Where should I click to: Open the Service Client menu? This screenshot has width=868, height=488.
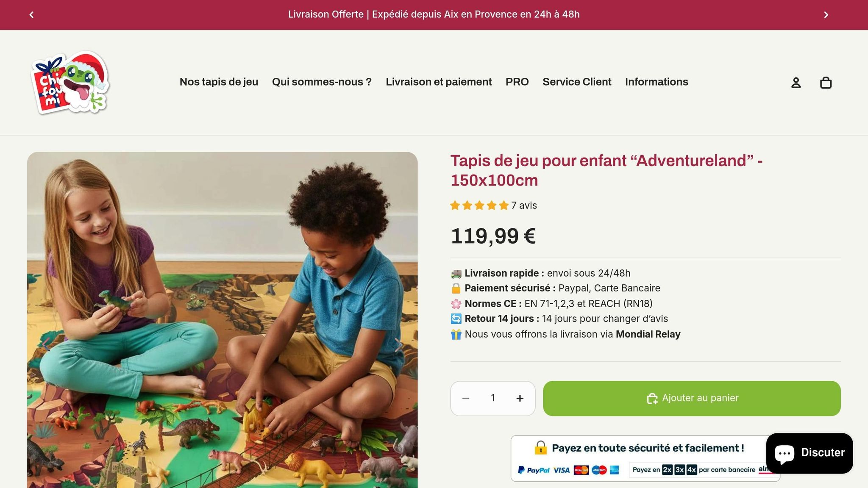(x=577, y=82)
